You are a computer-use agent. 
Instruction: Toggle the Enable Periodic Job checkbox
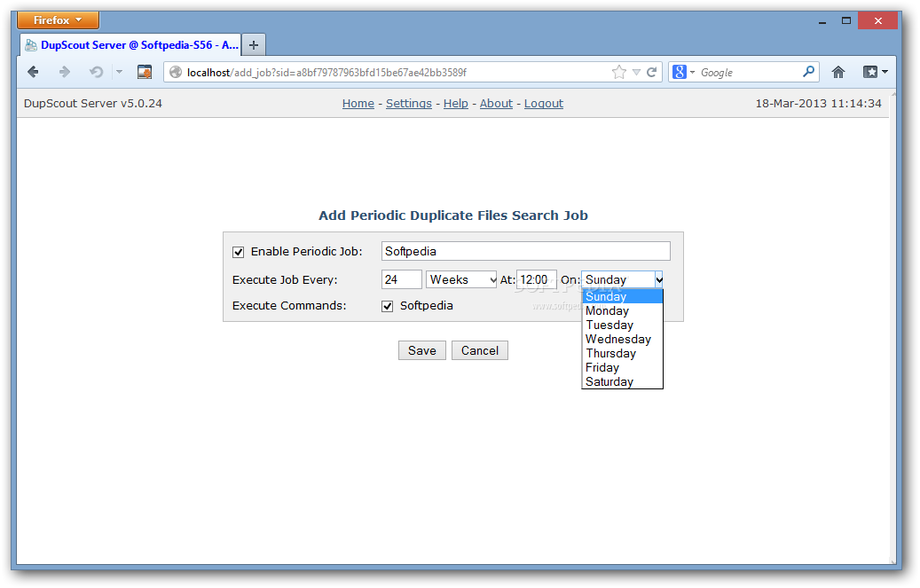coord(239,252)
